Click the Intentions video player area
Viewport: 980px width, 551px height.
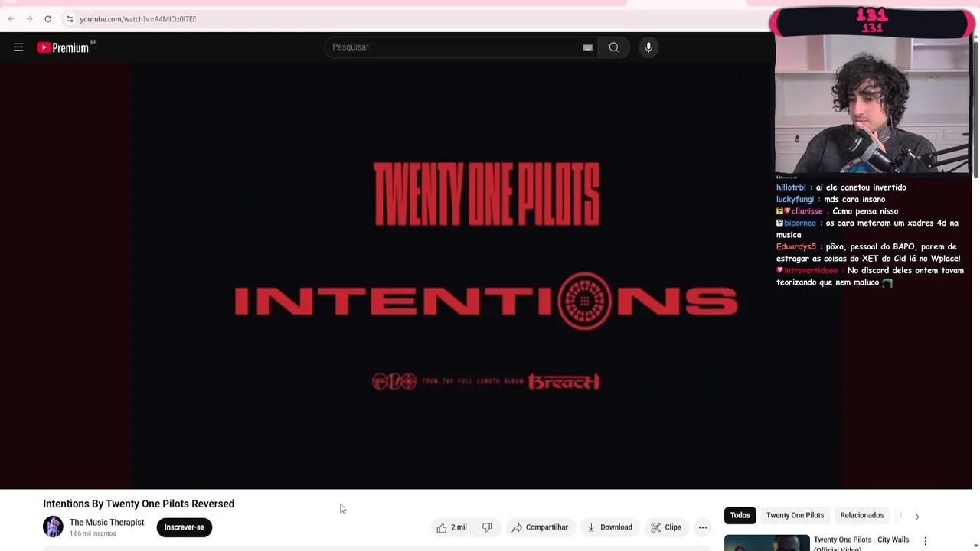486,275
